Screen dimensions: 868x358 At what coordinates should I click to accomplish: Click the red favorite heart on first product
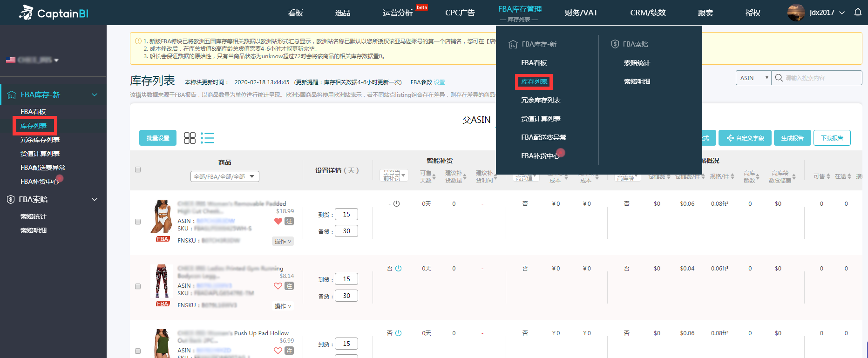click(278, 221)
